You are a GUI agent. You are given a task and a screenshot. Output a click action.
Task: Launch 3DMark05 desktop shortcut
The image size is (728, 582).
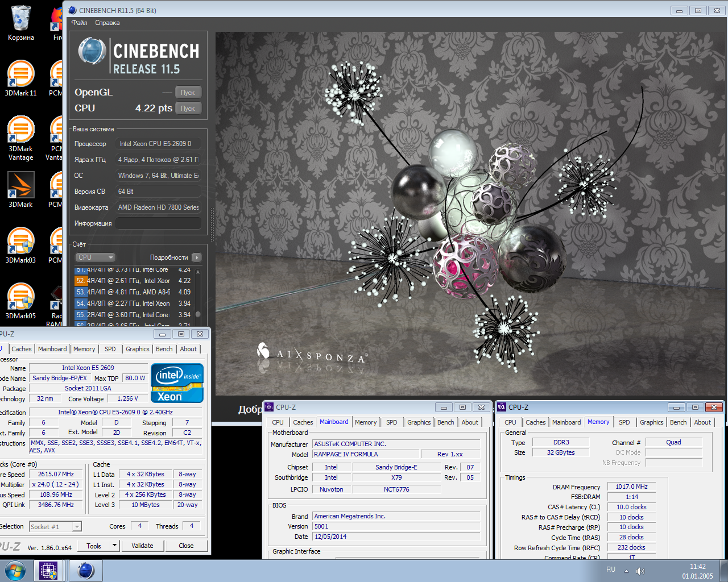pyautogui.click(x=20, y=301)
